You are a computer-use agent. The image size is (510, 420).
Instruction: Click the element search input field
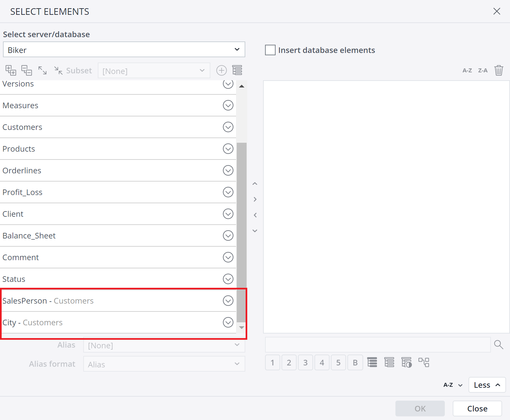tap(377, 345)
